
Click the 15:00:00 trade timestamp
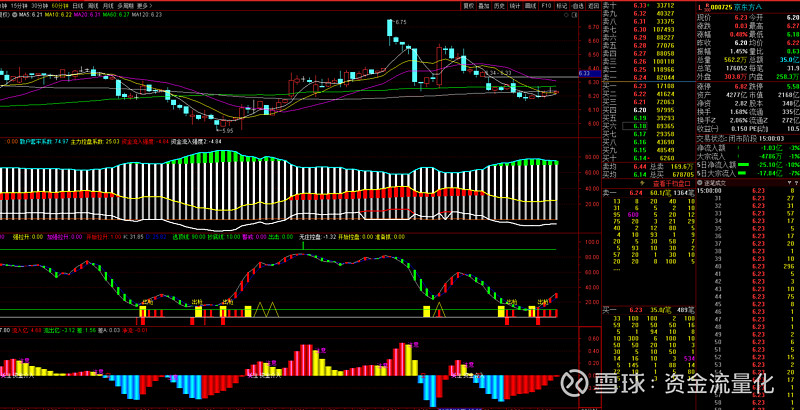tap(709, 190)
